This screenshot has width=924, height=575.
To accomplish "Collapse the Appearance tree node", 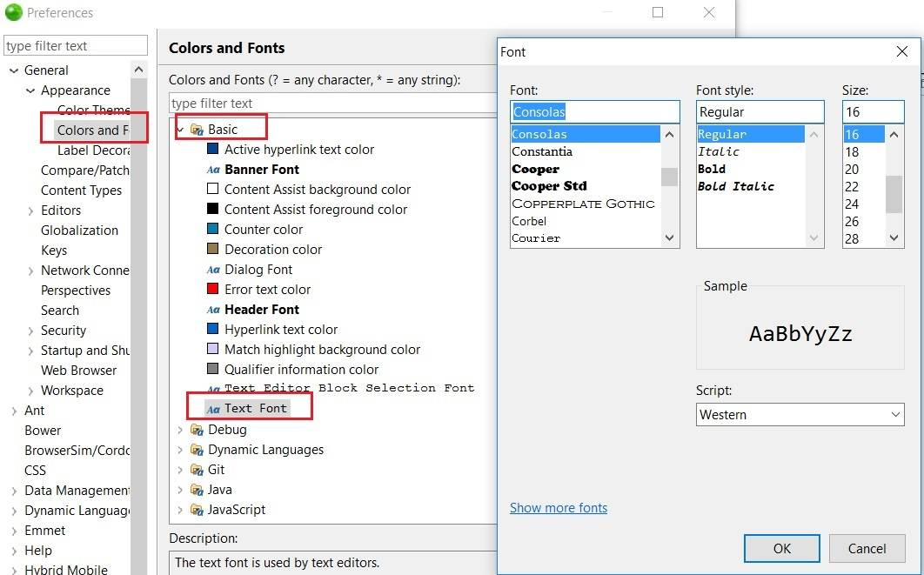I will point(30,90).
